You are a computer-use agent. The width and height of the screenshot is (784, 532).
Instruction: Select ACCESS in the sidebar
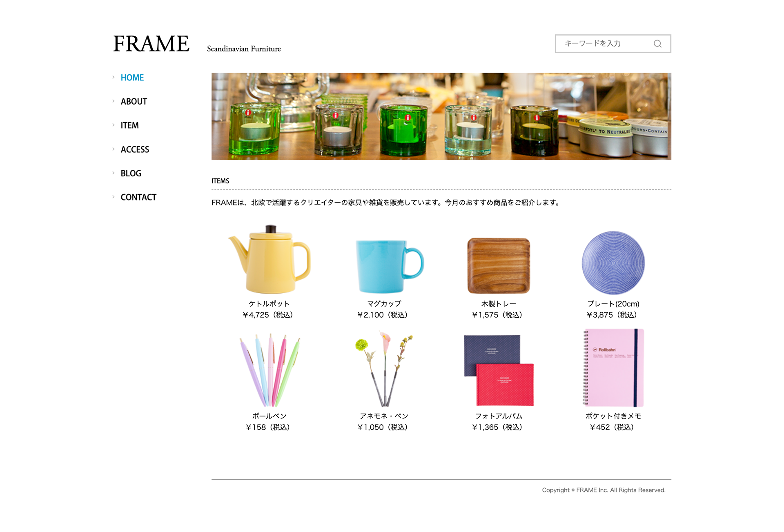[x=135, y=149]
